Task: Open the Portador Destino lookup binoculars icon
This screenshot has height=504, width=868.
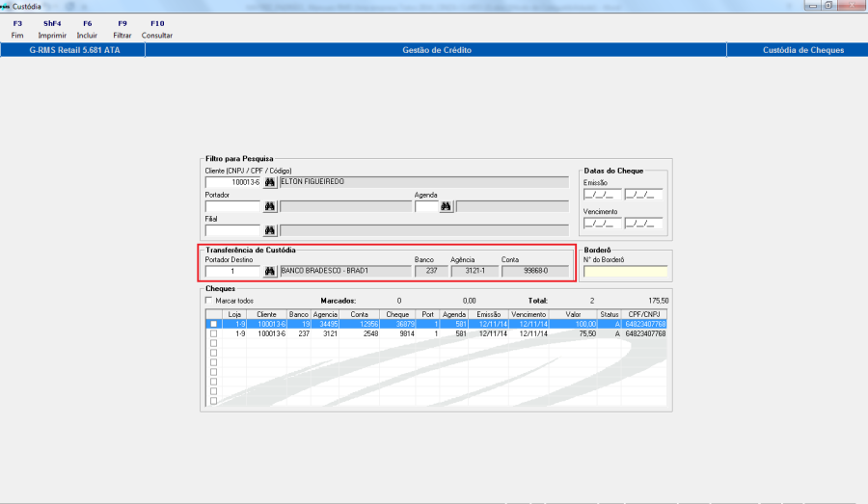Action: tap(270, 271)
